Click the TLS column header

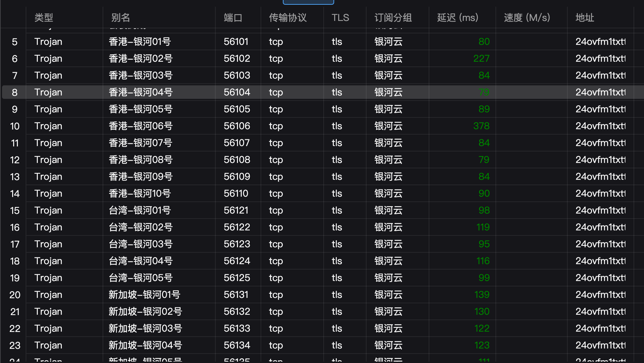coord(341,18)
